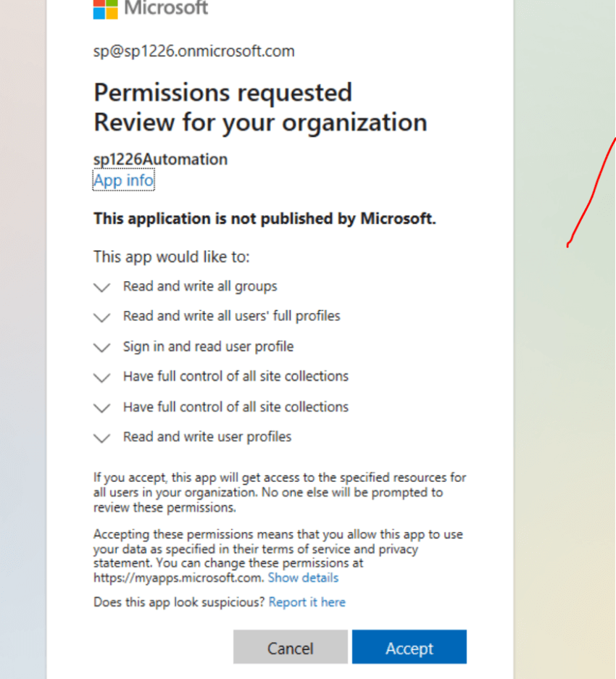Expand chevron for all users' full profiles permission
The height and width of the screenshot is (679, 616).
(101, 317)
